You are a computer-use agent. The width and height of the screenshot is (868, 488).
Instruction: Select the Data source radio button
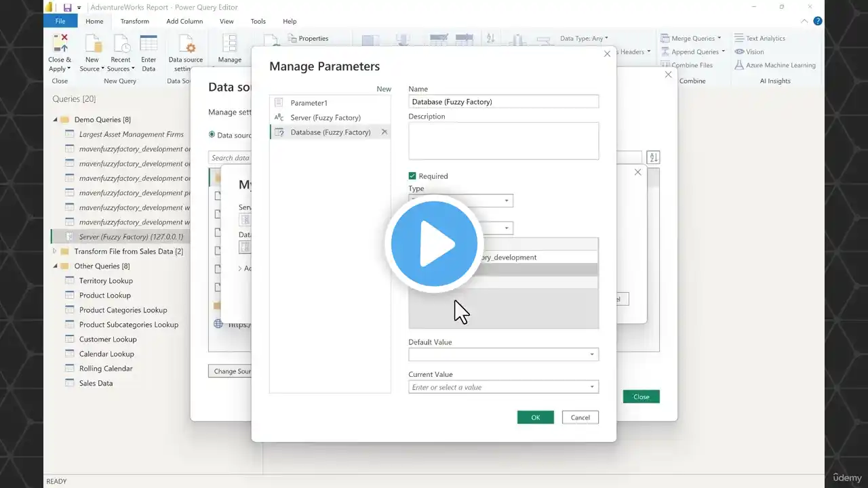click(x=212, y=135)
